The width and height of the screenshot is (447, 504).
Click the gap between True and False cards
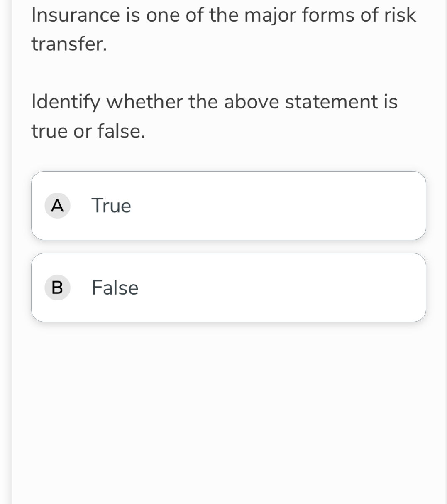[228, 246]
